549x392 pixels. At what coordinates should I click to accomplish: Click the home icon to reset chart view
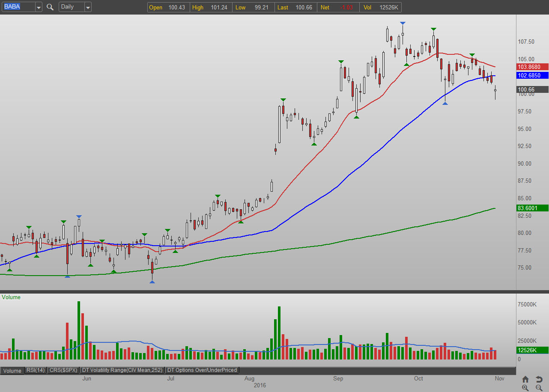coord(525,379)
